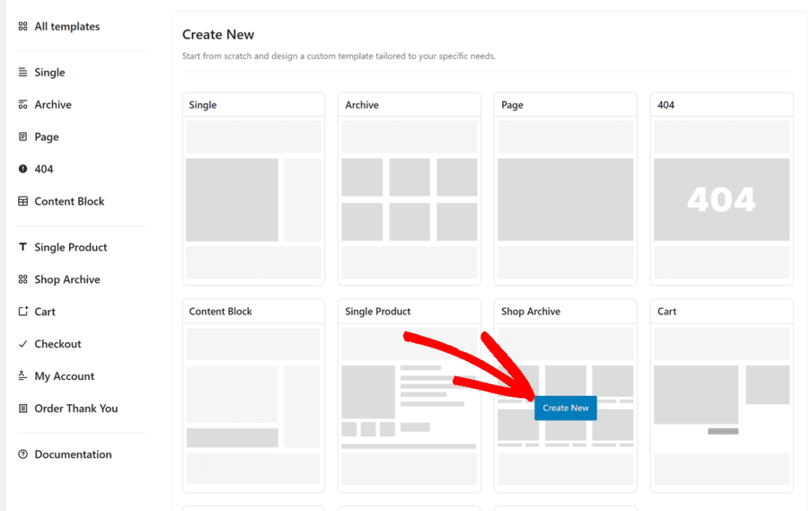The height and width of the screenshot is (511, 812).
Task: Click the Shop Archive grid icon in sidebar
Action: coord(23,279)
